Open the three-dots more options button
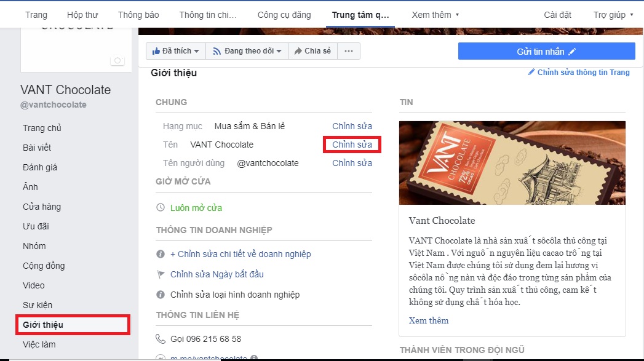The image size is (644, 361). click(x=349, y=51)
